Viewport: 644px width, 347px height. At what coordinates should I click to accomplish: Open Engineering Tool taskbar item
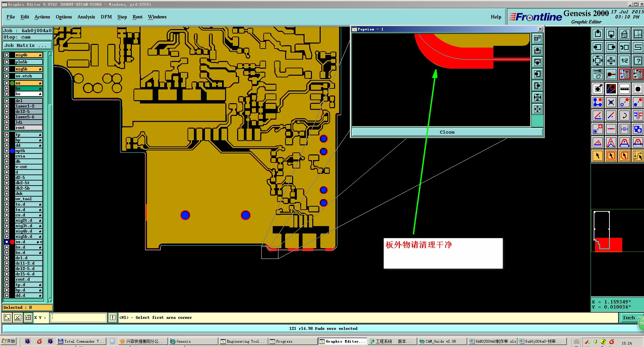pyautogui.click(x=243, y=341)
